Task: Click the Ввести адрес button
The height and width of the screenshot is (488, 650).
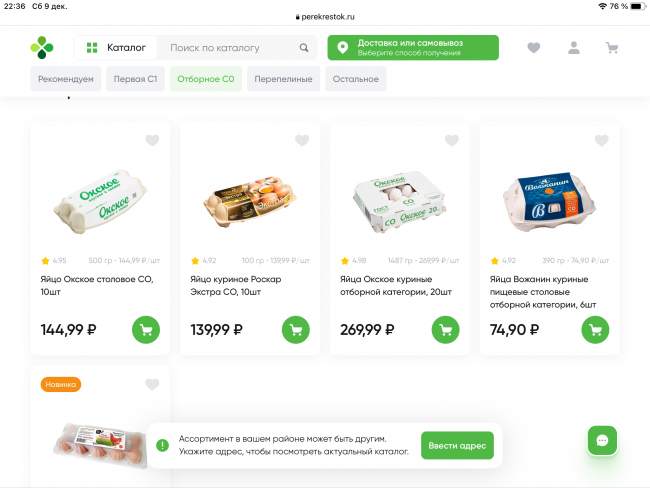Action: (x=457, y=445)
